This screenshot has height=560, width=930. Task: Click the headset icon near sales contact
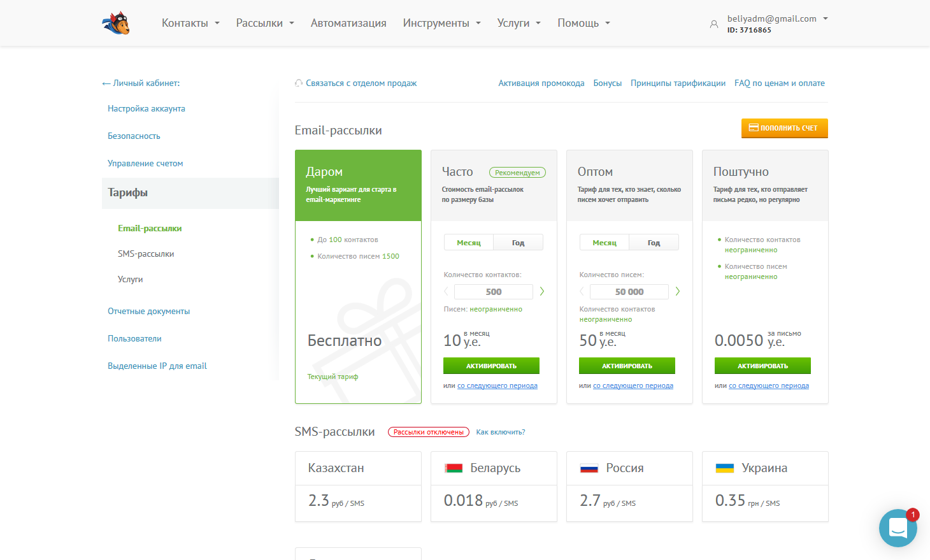[299, 83]
